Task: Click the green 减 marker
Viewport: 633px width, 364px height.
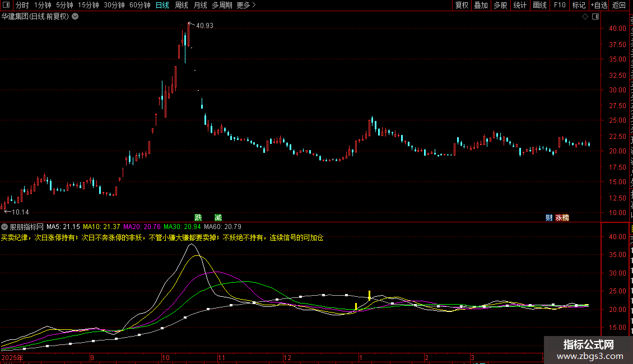Action: 218,217
